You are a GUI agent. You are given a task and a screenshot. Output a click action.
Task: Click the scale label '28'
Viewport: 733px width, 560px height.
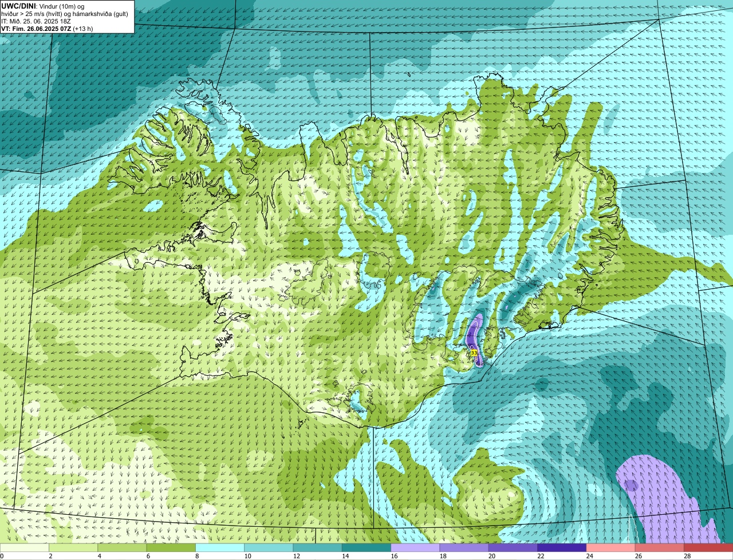(686, 556)
